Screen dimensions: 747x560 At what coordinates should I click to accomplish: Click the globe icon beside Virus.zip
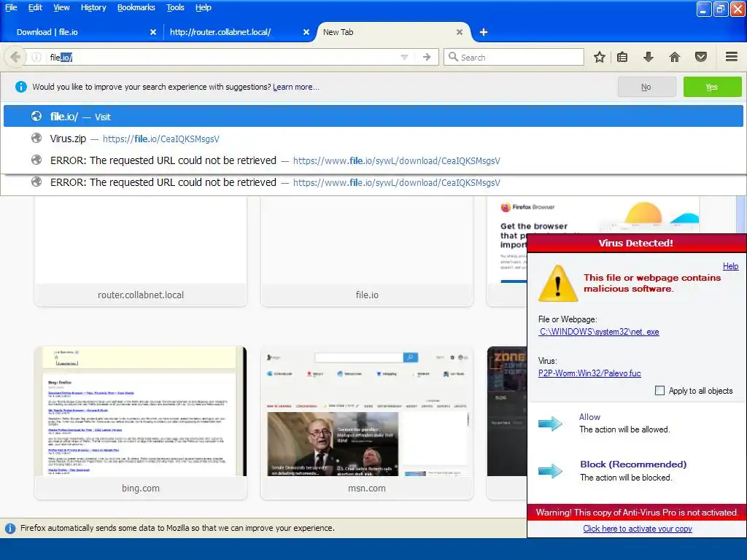point(36,138)
